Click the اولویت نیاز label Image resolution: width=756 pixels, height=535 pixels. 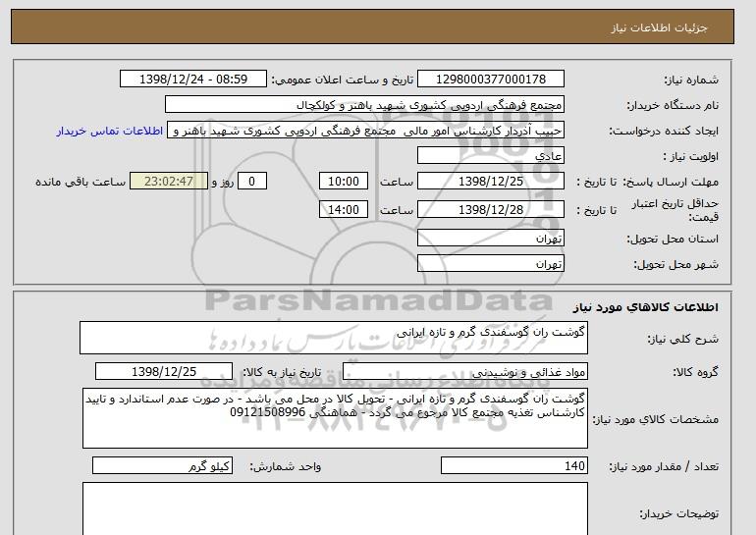coord(691,157)
